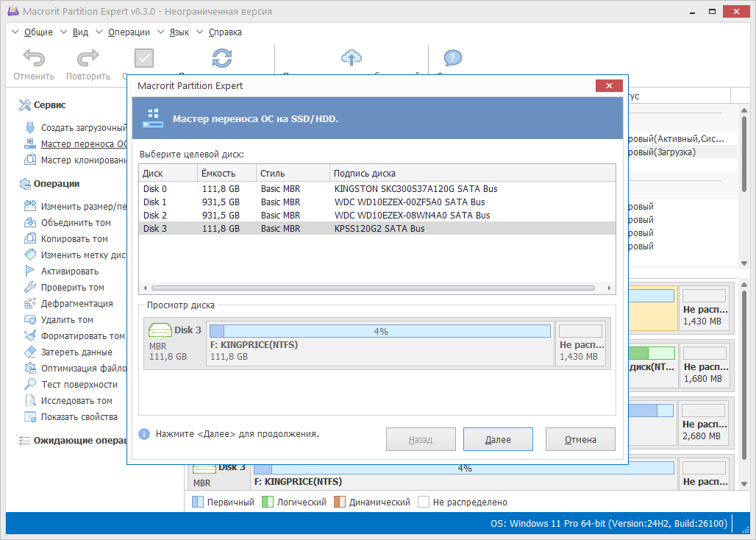This screenshot has width=756, height=540.
Task: Click the F: KINGPRICE partition usage bar in dialog
Action: tap(380, 331)
